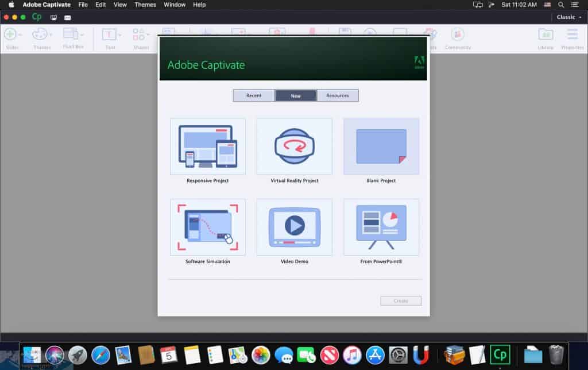Screen dimensions: 588x370
Task: Click the display mirroring menu bar icon
Action: click(478, 5)
